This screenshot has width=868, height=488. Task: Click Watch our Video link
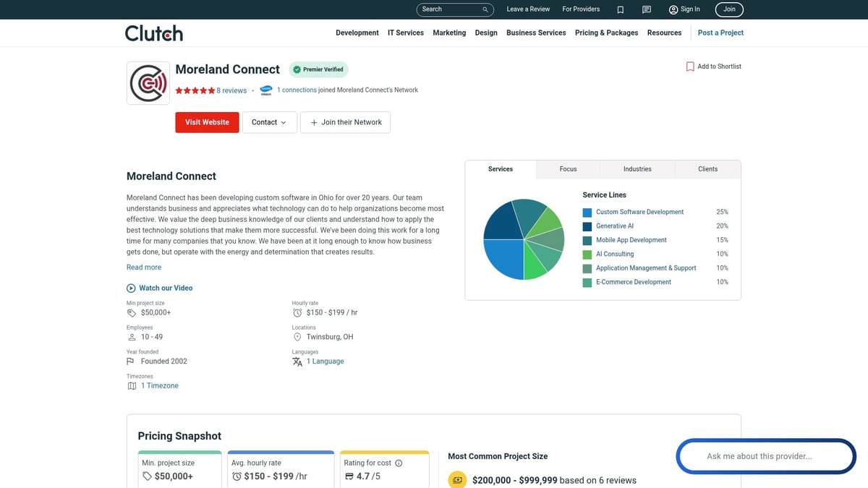pos(166,288)
